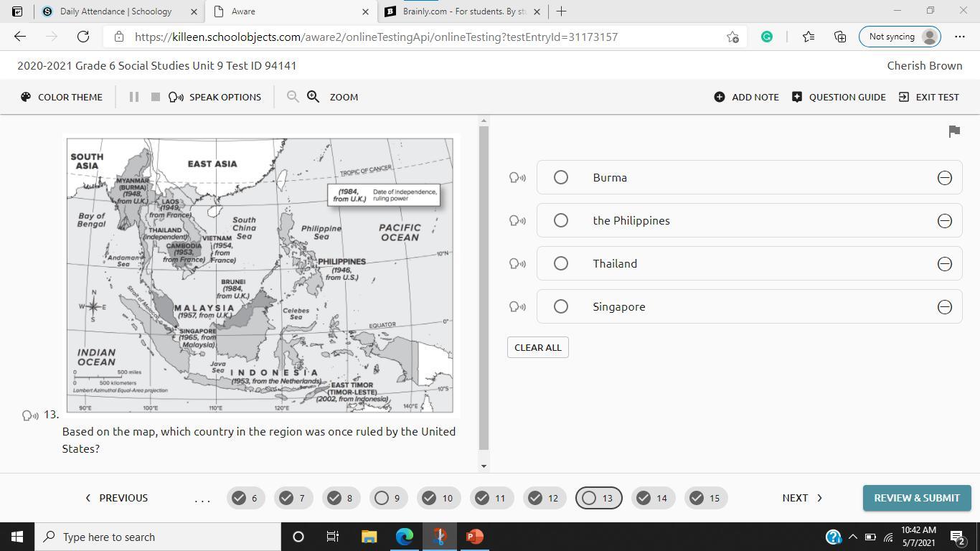
Task: Close the Aware browser tab
Action: [x=365, y=11]
